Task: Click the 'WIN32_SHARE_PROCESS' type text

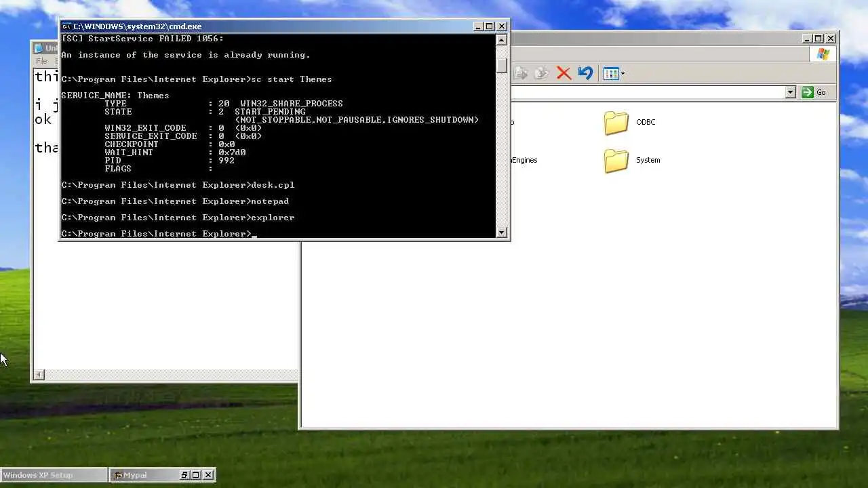Action: [x=292, y=104]
